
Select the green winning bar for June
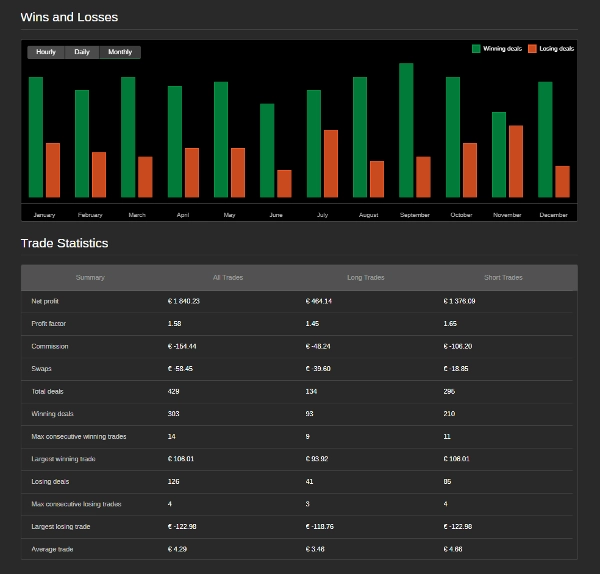(267, 150)
